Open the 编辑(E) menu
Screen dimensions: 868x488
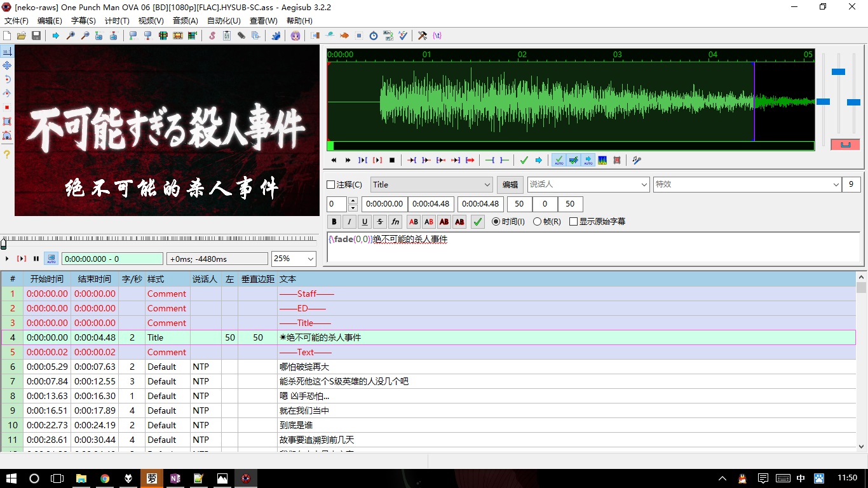coord(50,21)
